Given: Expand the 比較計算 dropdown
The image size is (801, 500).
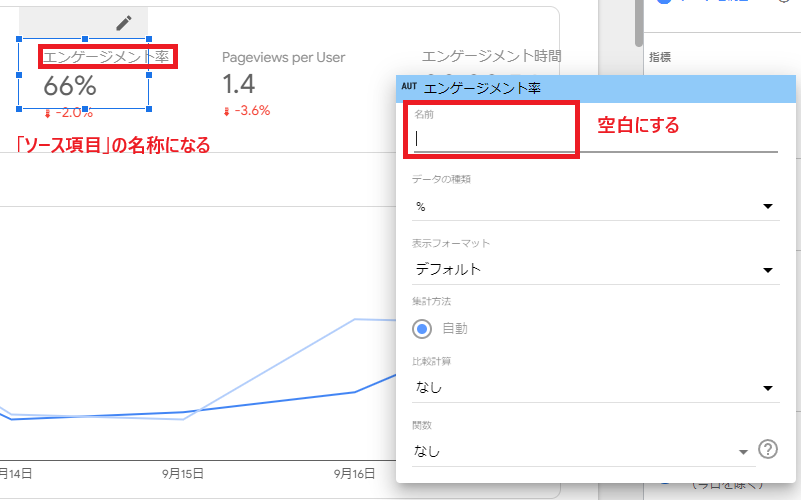Looking at the screenshot, I should 595,387.
